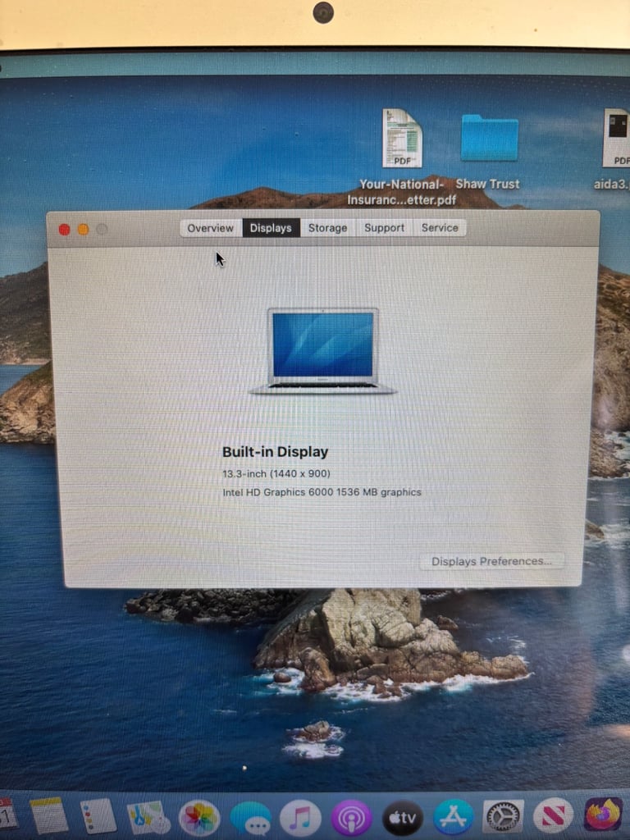630x840 pixels.
Task: Open the App Store
Action: point(453,818)
